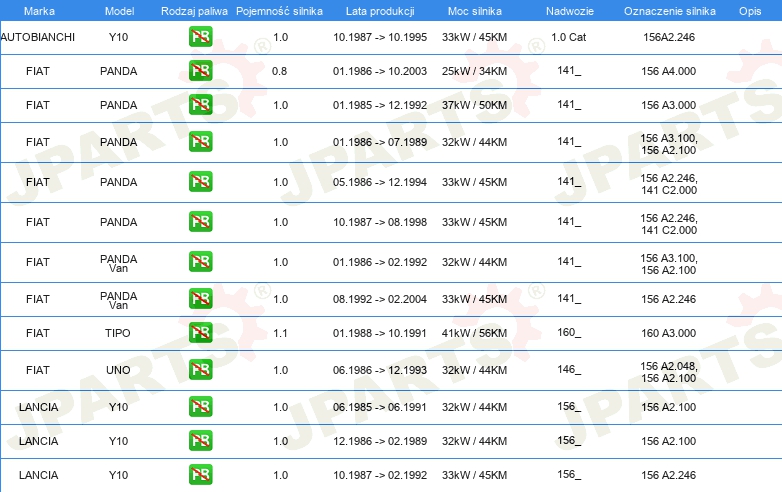782x492 pixels.
Task: Click production years 01.1986 -> 02.1992
Action: [x=380, y=262]
